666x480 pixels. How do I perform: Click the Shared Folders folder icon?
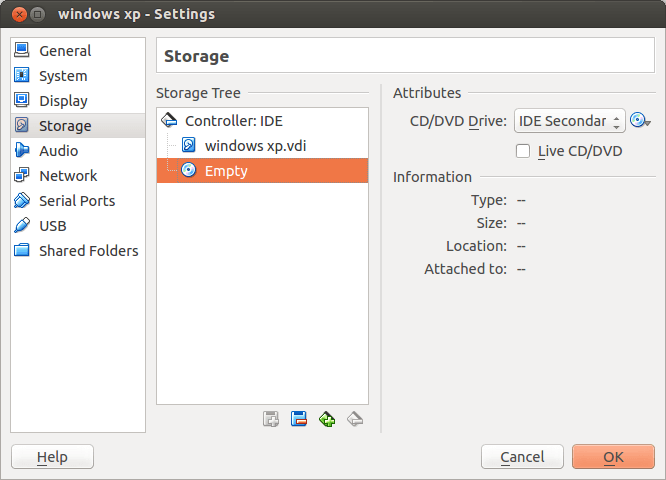[22, 250]
